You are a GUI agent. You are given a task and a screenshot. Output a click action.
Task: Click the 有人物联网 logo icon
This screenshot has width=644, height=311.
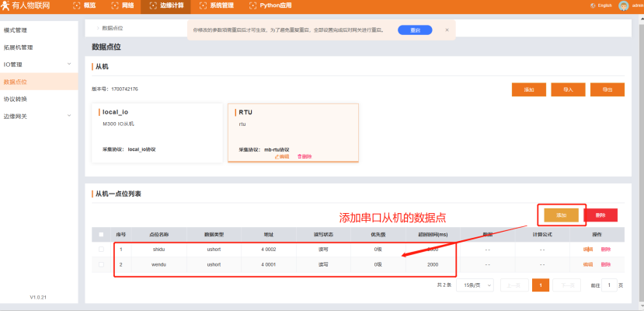pyautogui.click(x=5, y=6)
